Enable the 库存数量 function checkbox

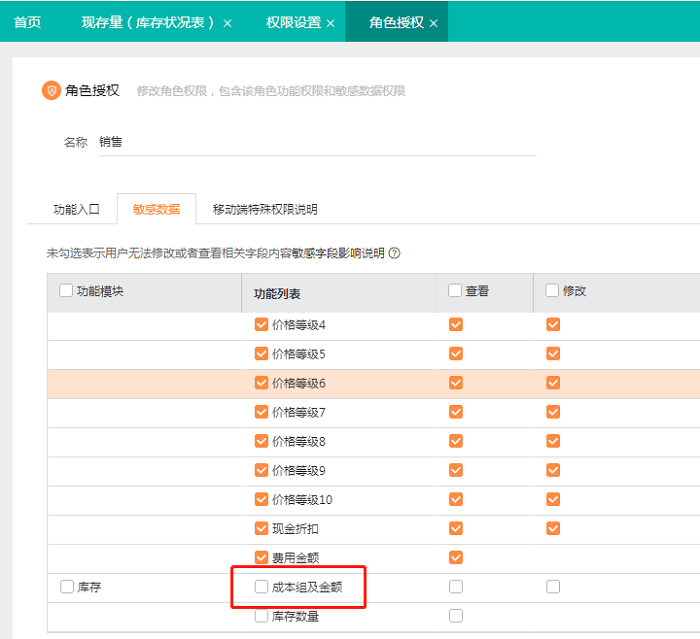(x=262, y=616)
